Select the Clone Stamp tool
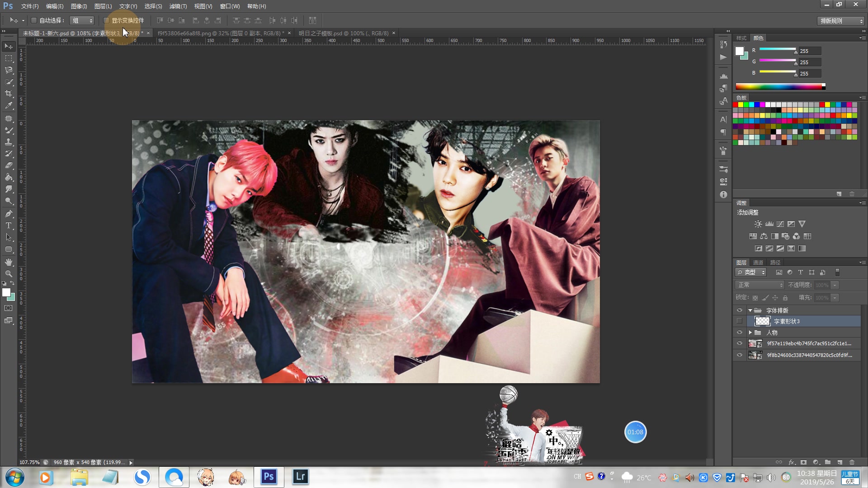This screenshot has width=868, height=488. pyautogui.click(x=9, y=142)
